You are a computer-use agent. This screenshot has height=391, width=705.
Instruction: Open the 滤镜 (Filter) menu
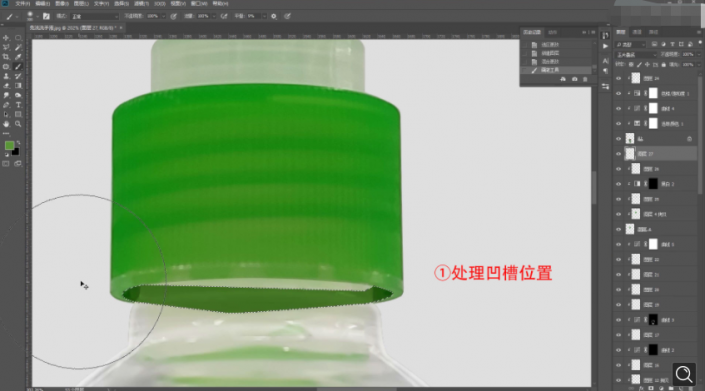point(142,4)
